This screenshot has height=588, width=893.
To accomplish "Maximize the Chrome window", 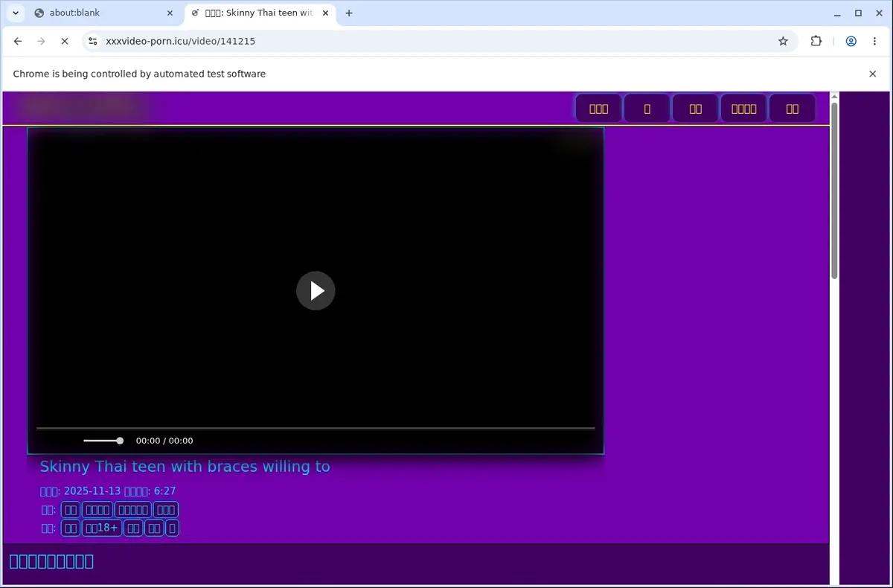I will pos(858,13).
